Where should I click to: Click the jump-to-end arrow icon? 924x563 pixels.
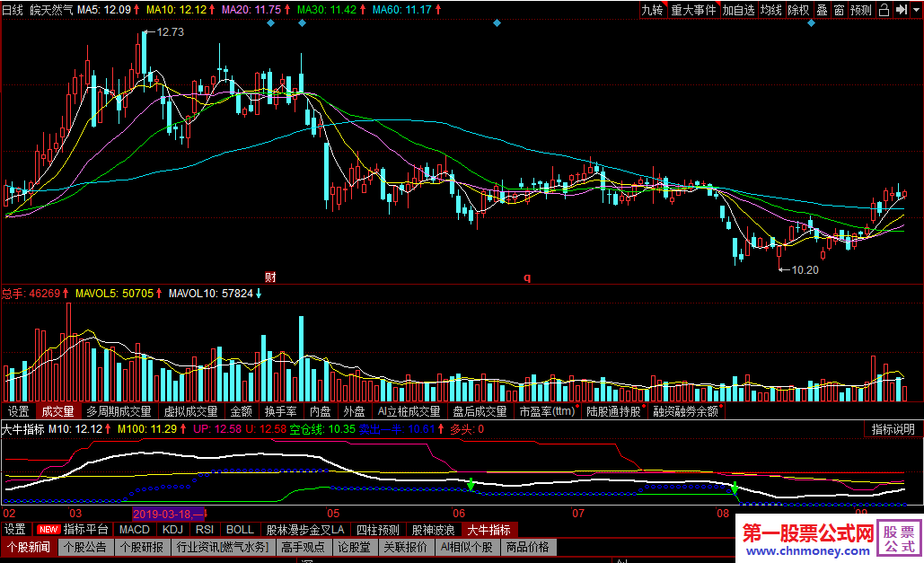point(901,10)
